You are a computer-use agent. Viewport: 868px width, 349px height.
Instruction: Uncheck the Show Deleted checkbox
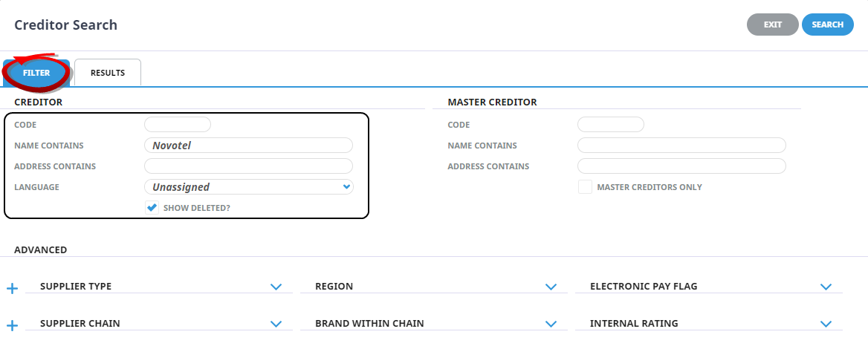coord(152,208)
